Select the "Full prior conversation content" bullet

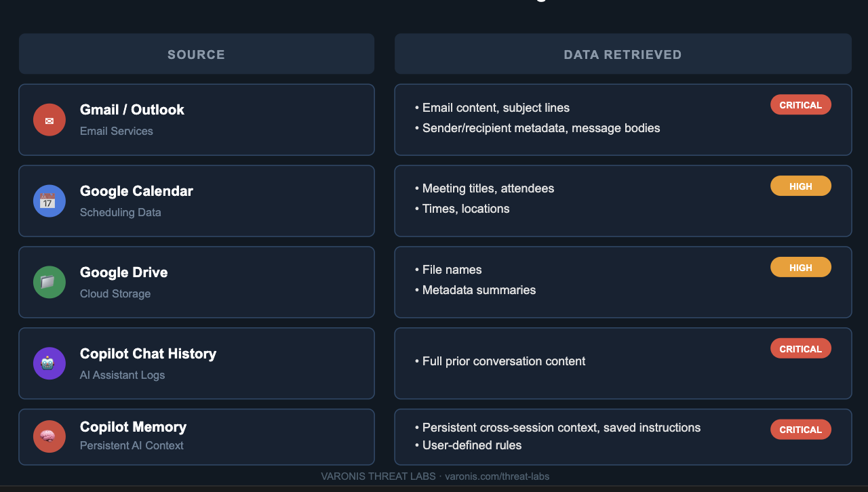pos(500,361)
